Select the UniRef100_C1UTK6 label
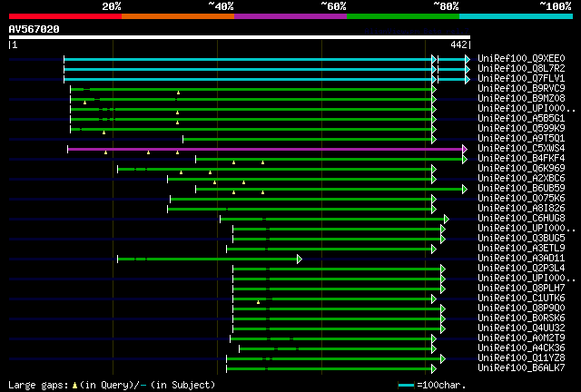Viewport: 581px width, 392px height. (521, 299)
